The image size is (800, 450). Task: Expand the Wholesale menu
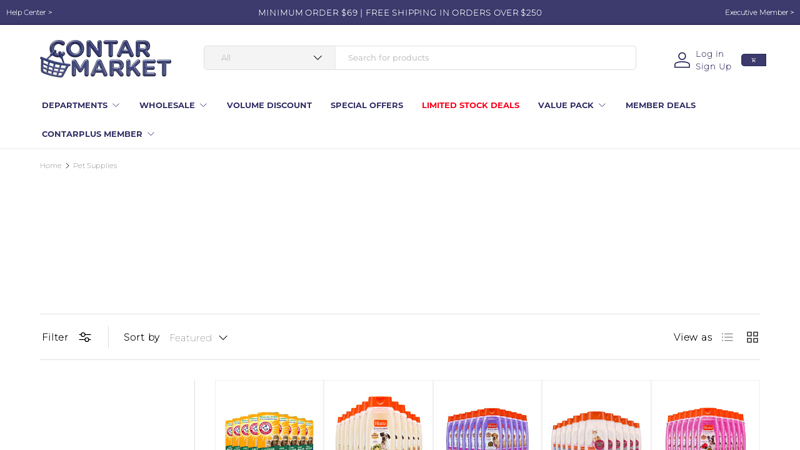(173, 105)
